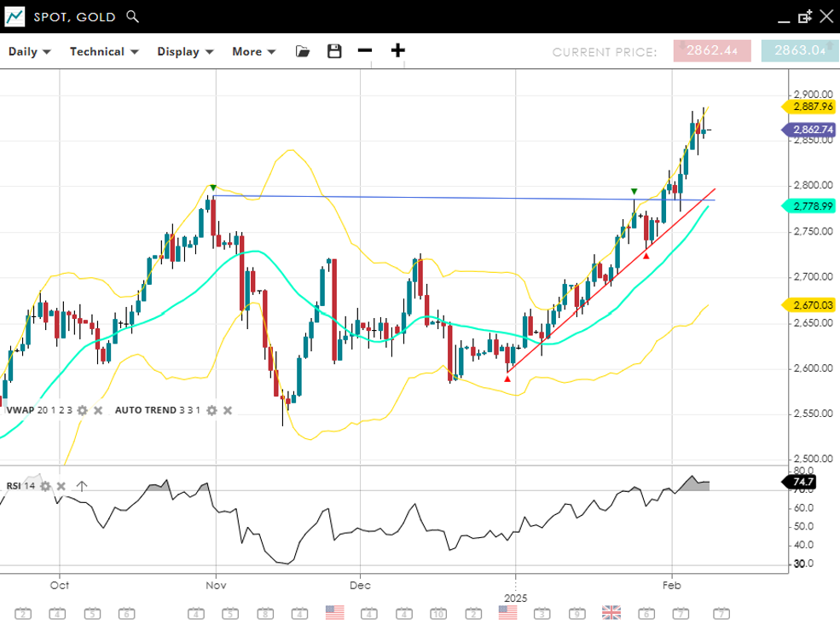Open RSI 14 settings gear

click(46, 486)
